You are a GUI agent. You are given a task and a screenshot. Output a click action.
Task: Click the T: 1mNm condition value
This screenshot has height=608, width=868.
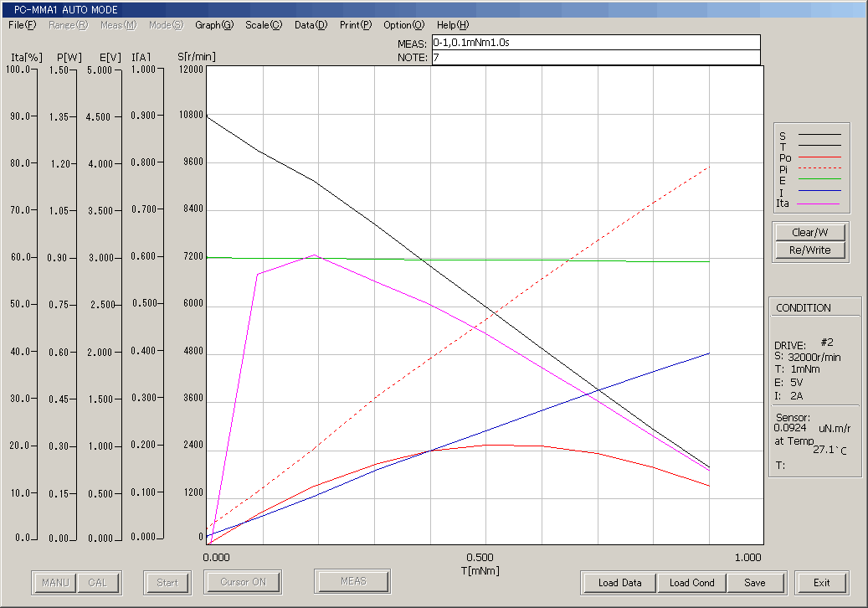[x=797, y=369]
